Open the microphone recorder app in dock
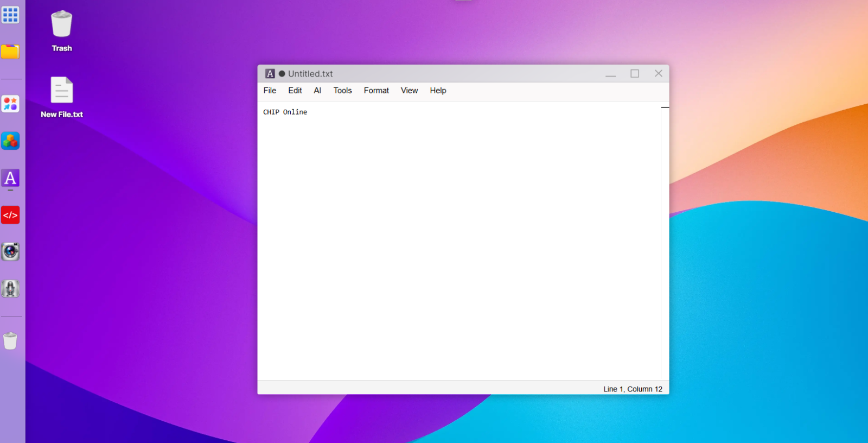This screenshot has width=868, height=443. coord(10,289)
